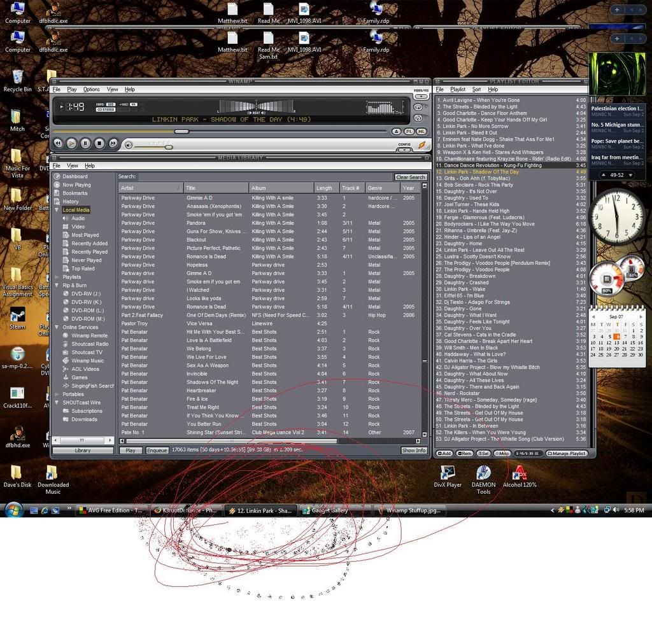Open the DivX Player desktop icon
This screenshot has height=644, width=652.
pyautogui.click(x=448, y=476)
